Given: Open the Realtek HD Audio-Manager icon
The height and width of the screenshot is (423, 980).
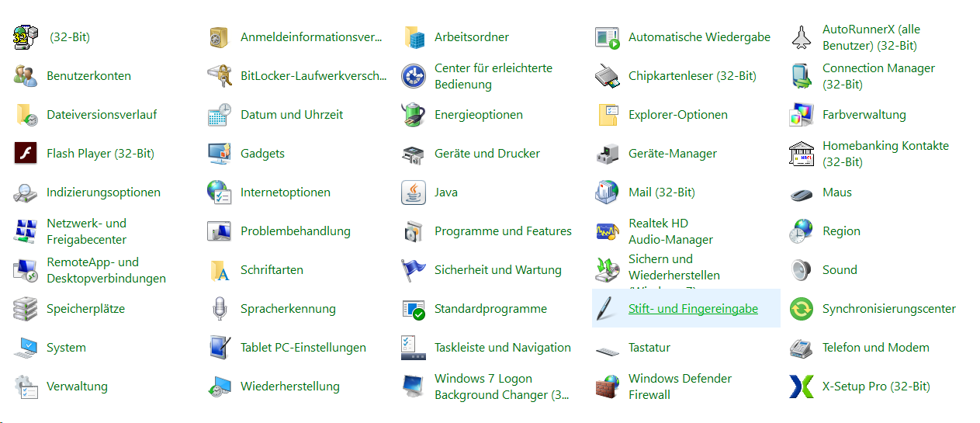Looking at the screenshot, I should point(608,231).
